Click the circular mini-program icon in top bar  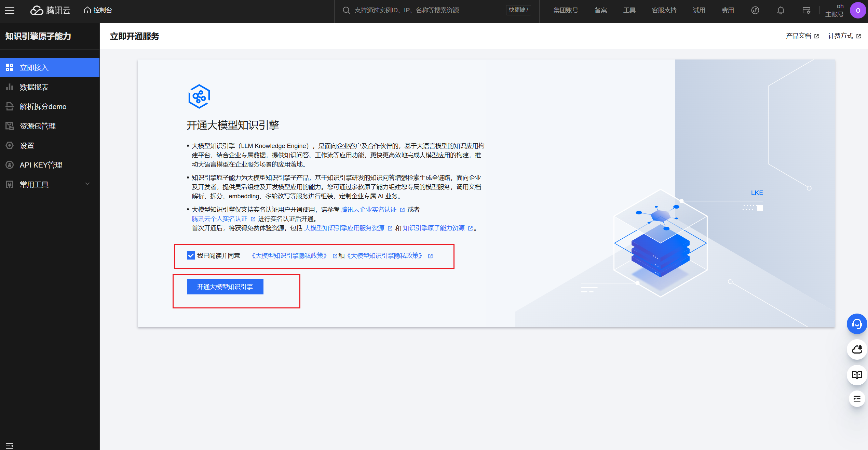pos(755,10)
